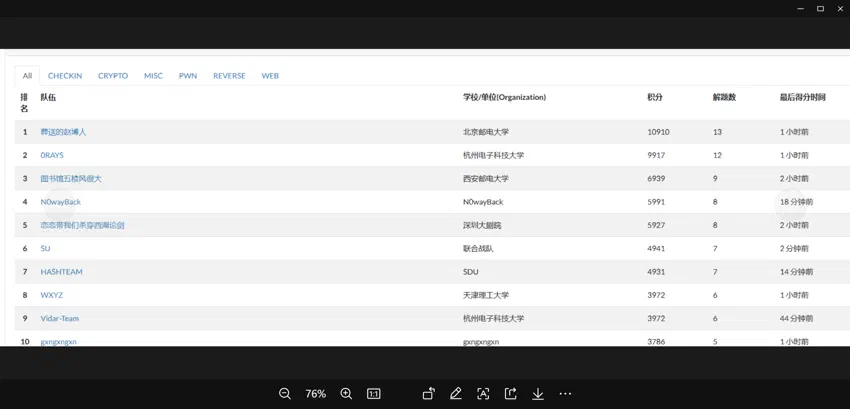
Task: Switch to the PWN tab
Action: [x=188, y=76]
